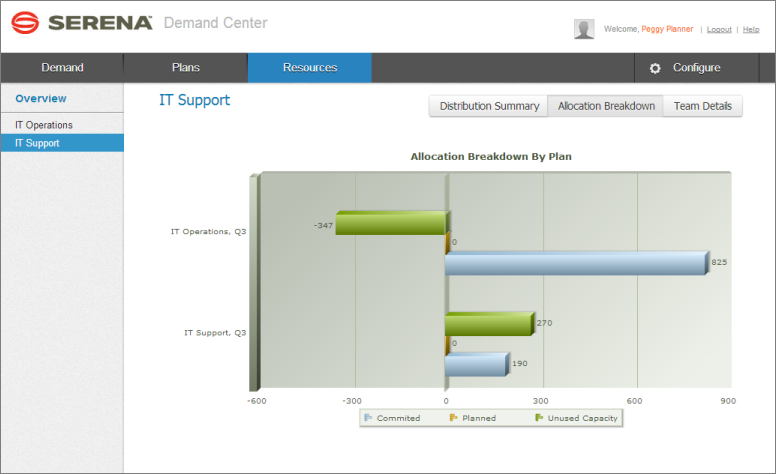Screen dimensions: 776x474
Task: Switch to the Plans tab
Action: point(185,68)
